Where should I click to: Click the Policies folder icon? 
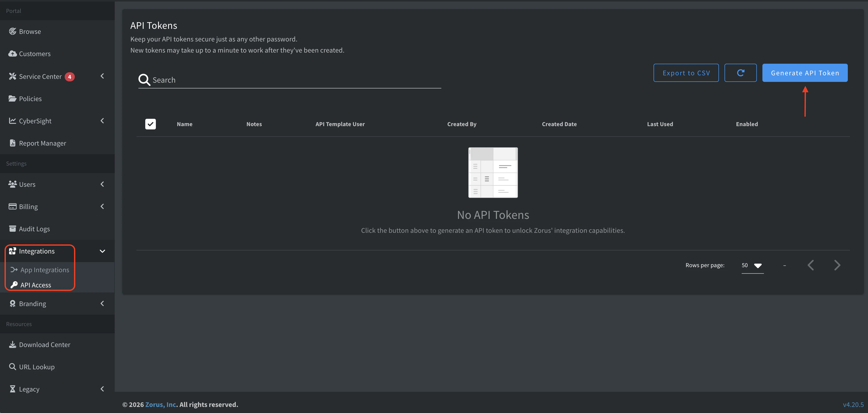tap(12, 98)
